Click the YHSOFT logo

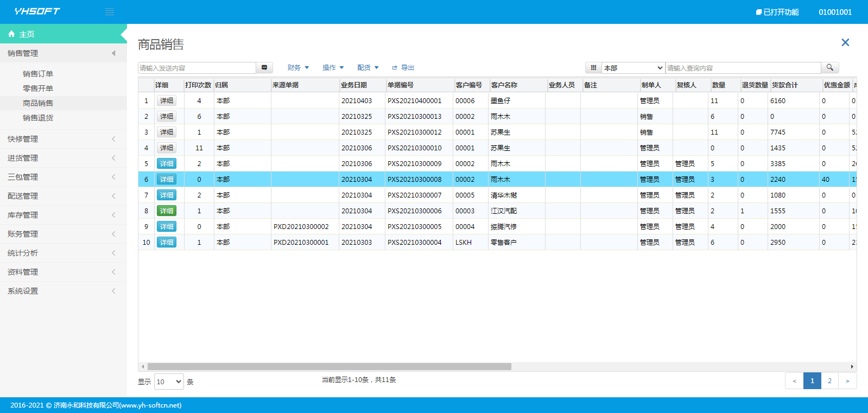click(37, 11)
